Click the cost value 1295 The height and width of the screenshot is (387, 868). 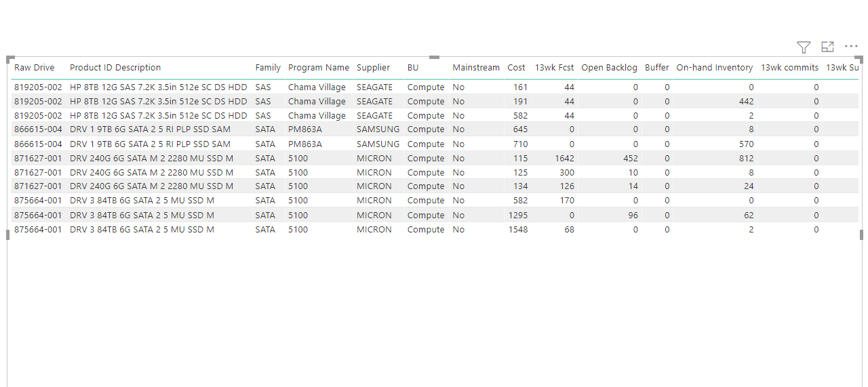pyautogui.click(x=518, y=216)
